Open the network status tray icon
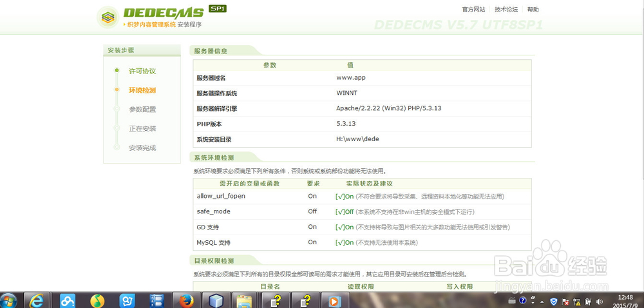 pos(576,301)
